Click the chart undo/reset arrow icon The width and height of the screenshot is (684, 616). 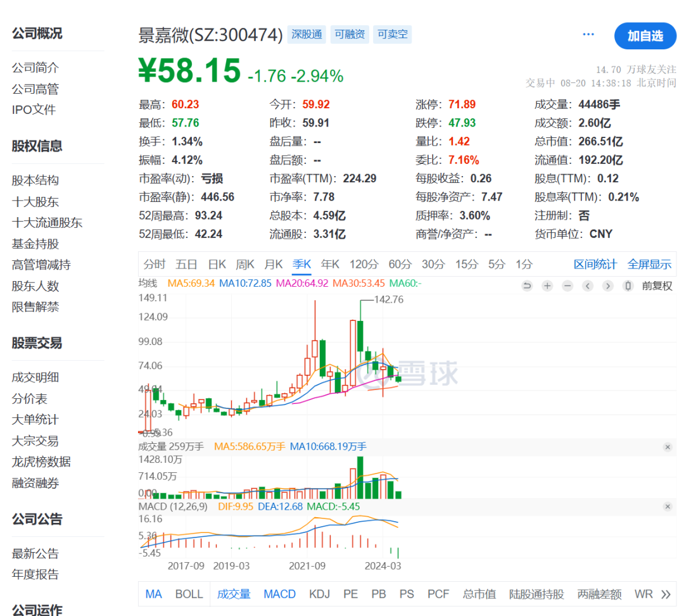527,286
